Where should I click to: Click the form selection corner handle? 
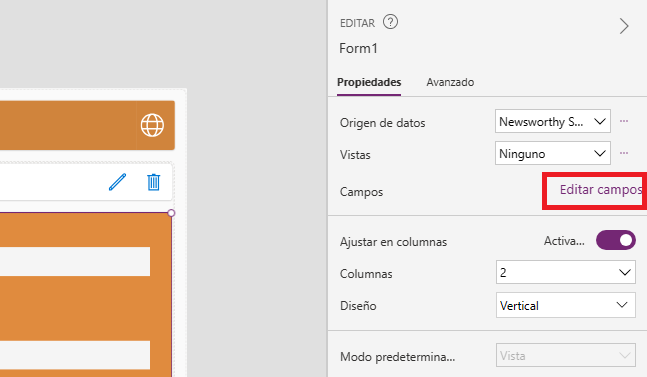click(171, 213)
